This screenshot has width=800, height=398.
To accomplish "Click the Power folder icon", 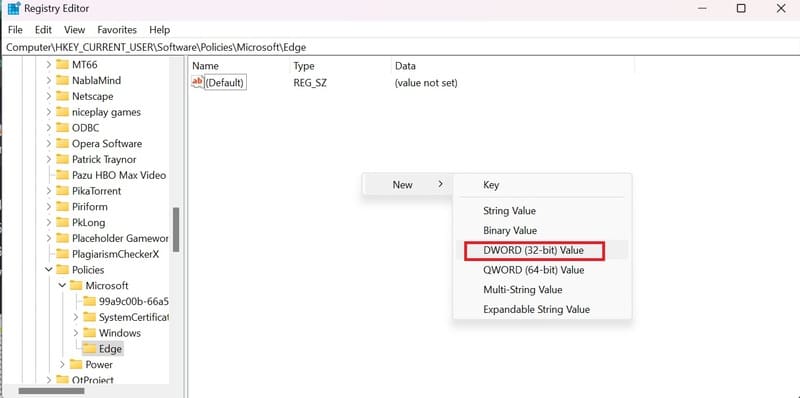I will (76, 364).
